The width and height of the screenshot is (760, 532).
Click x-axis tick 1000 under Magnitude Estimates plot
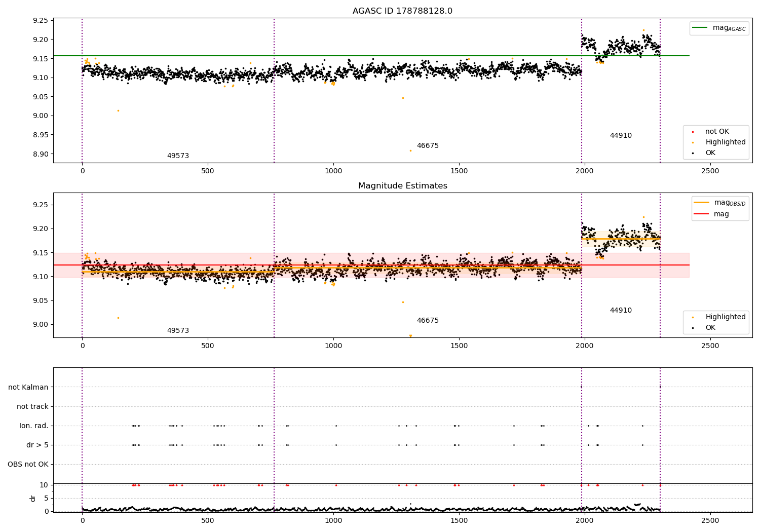[333, 346]
